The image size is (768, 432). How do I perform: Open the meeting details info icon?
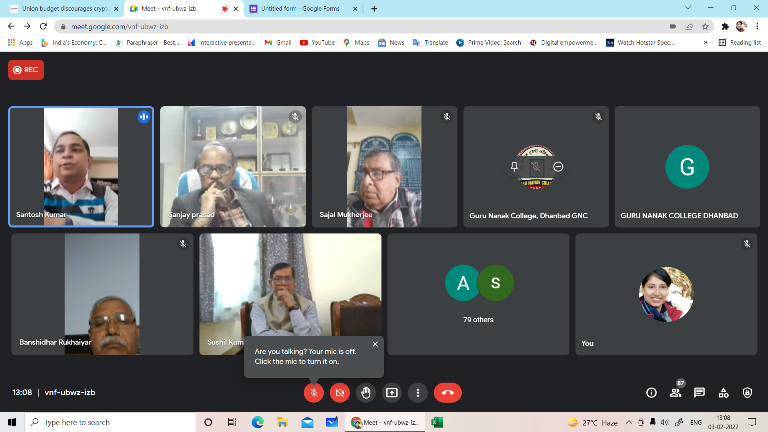tap(651, 393)
